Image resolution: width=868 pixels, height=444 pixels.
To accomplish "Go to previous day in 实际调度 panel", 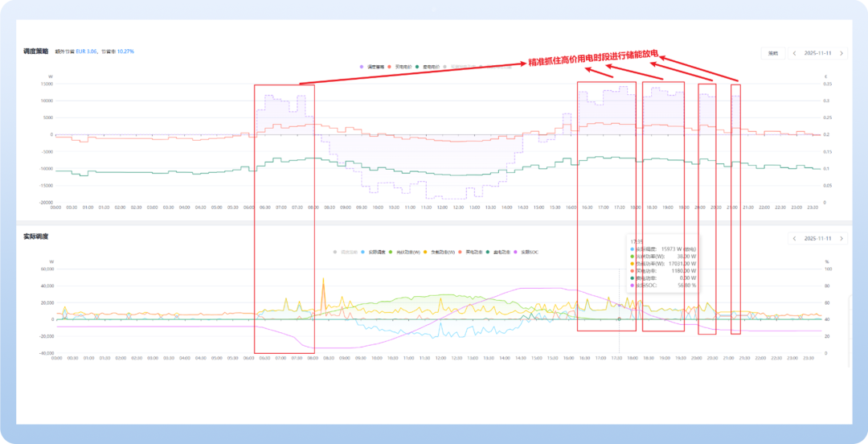I will point(795,238).
